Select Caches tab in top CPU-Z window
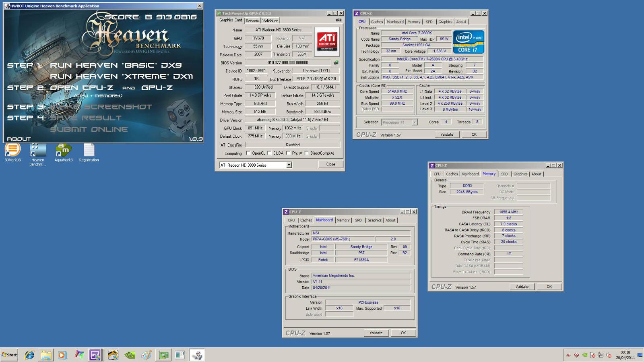Screen dimensions: 644x362 click(x=377, y=22)
